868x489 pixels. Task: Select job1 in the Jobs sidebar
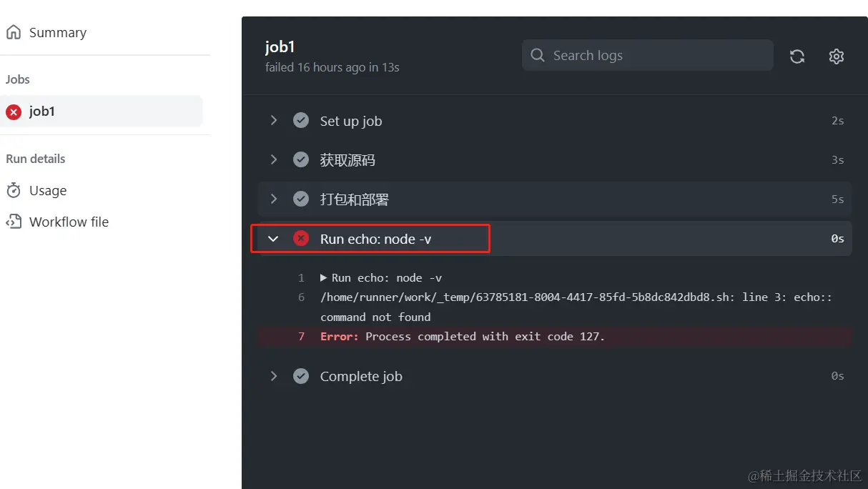pyautogui.click(x=101, y=112)
